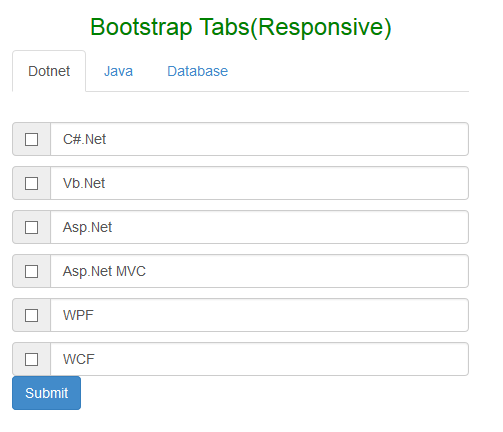The height and width of the screenshot is (432, 503).
Task: Open the Database tab
Action: point(197,71)
